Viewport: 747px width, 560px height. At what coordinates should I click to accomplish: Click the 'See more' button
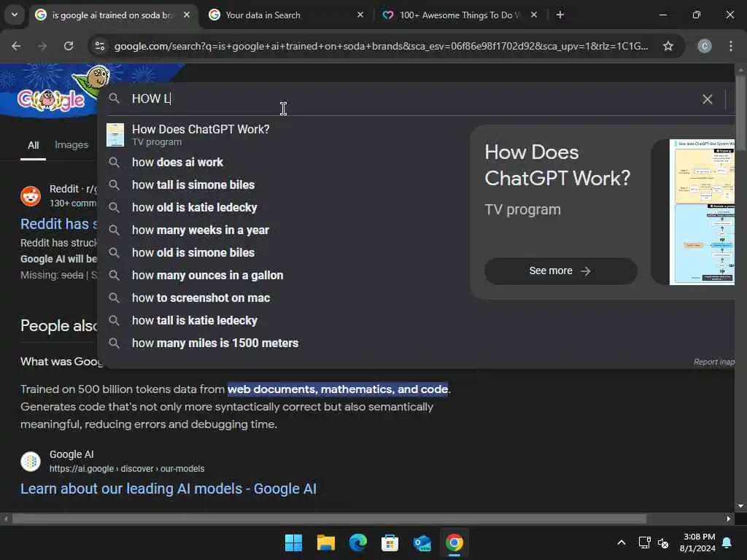click(x=560, y=271)
